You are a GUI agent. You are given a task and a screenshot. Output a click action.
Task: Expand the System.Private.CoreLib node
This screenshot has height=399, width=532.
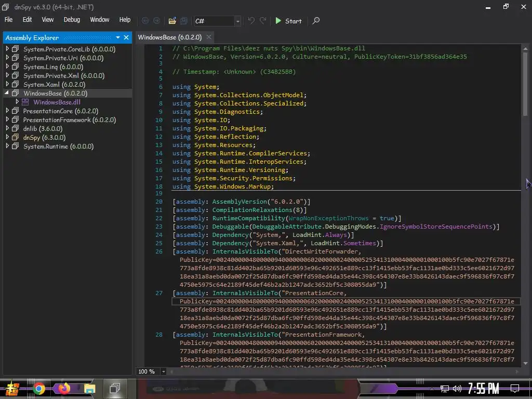click(x=7, y=49)
